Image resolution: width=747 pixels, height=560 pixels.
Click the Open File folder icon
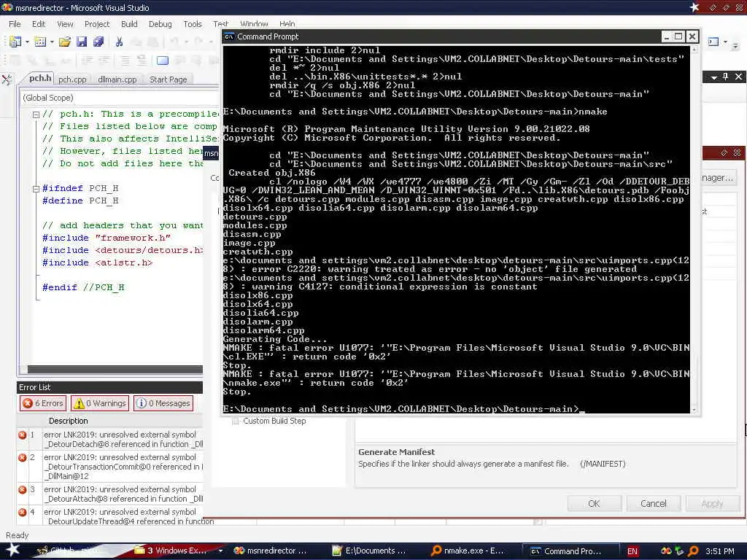[x=65, y=42]
